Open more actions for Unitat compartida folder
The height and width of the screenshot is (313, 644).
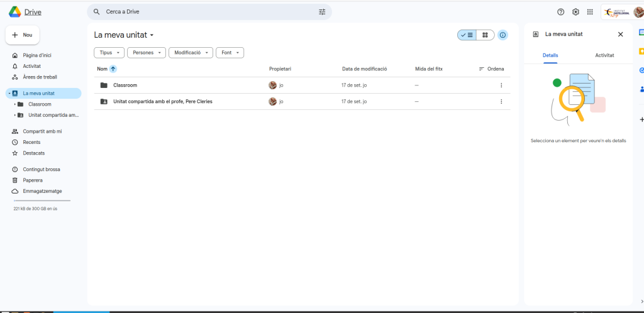501,101
